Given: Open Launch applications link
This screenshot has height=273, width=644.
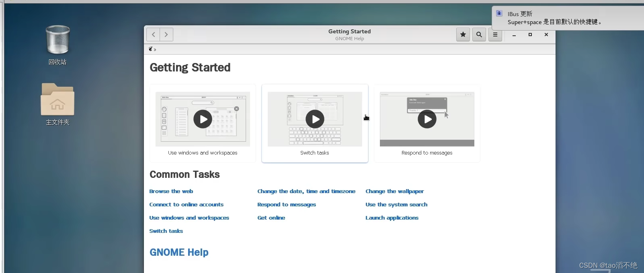Looking at the screenshot, I should (x=392, y=218).
